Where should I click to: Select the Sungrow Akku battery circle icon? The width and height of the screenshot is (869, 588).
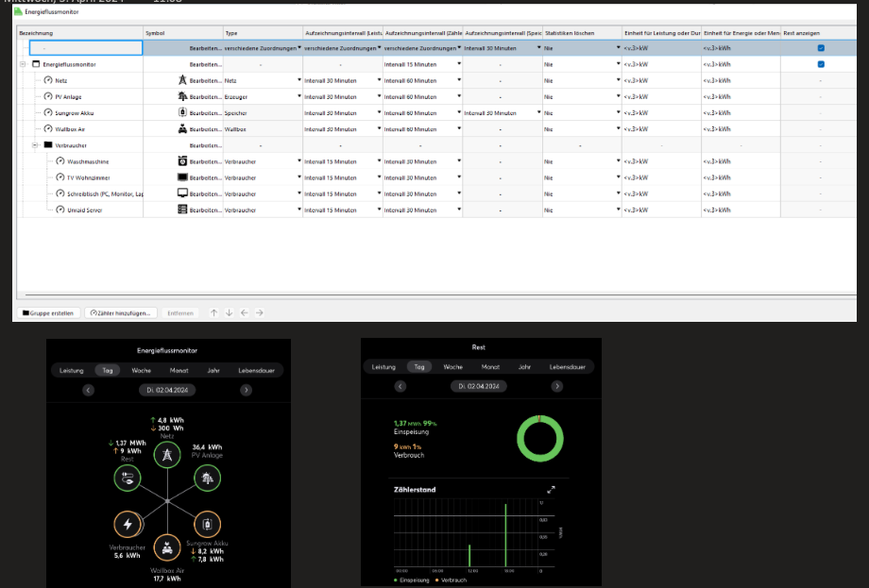(x=207, y=524)
